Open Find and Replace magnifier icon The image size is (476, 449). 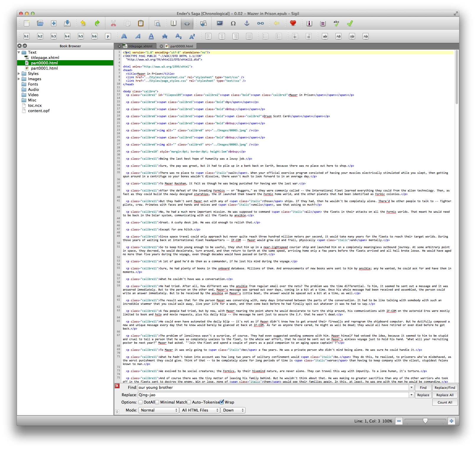pos(158,23)
